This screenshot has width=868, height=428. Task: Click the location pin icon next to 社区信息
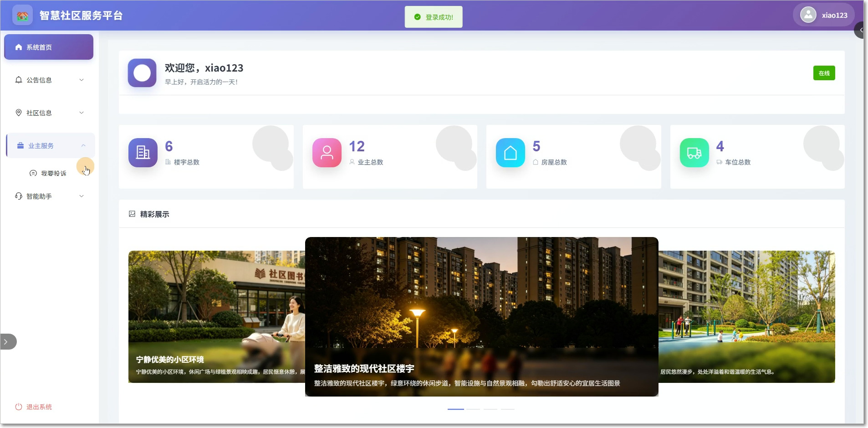(19, 113)
